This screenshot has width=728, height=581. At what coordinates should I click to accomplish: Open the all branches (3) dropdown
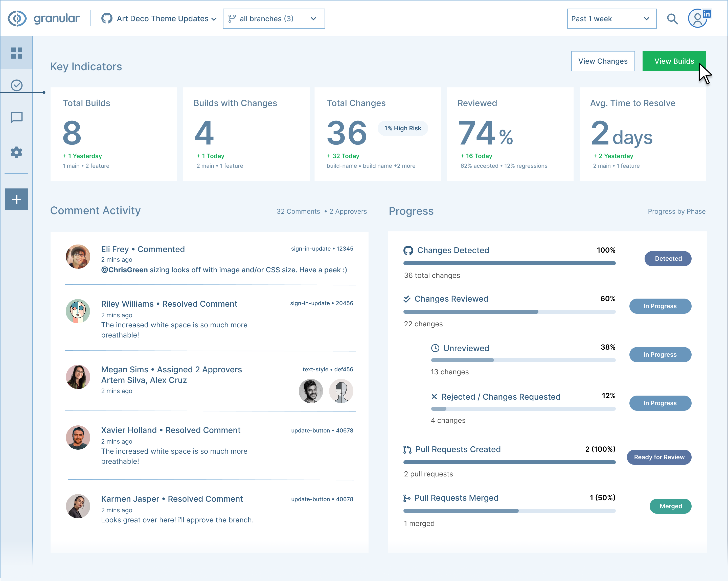[x=274, y=19]
